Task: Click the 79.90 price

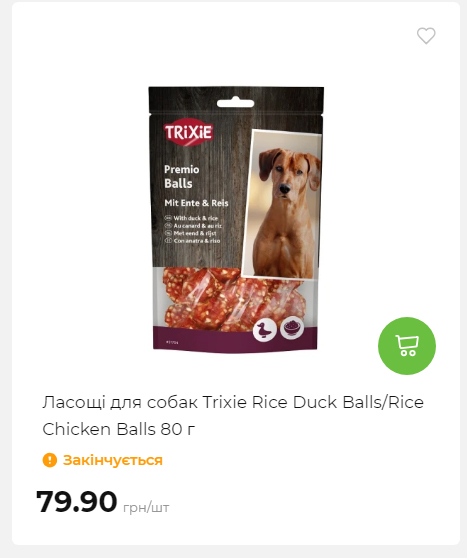Action: [x=77, y=502]
